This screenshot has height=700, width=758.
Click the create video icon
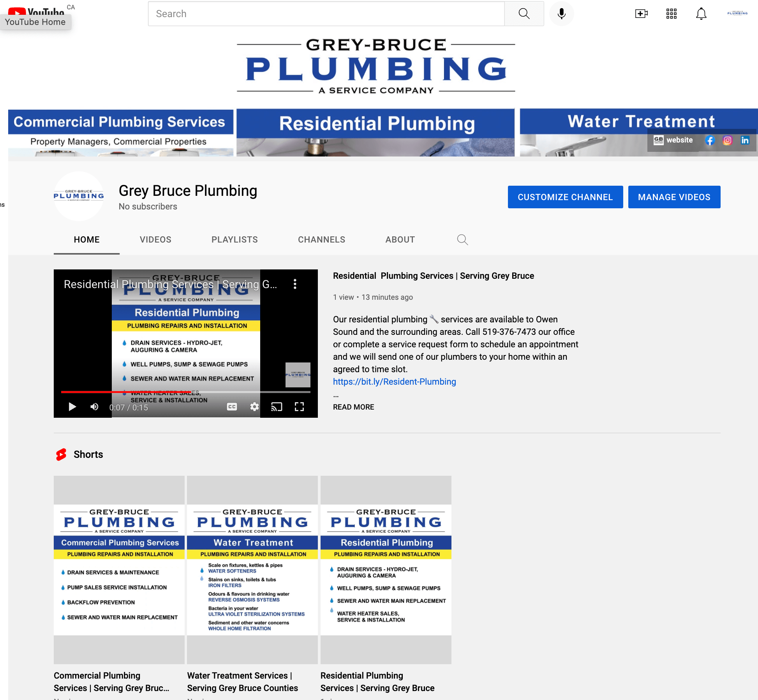tap(640, 13)
